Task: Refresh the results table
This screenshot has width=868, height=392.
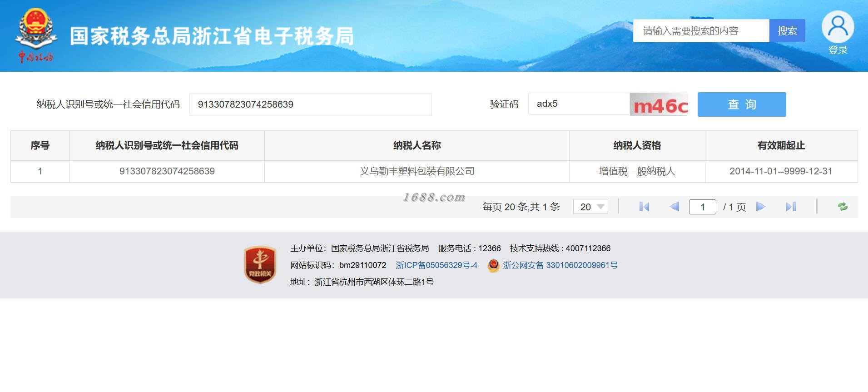Action: 843,207
